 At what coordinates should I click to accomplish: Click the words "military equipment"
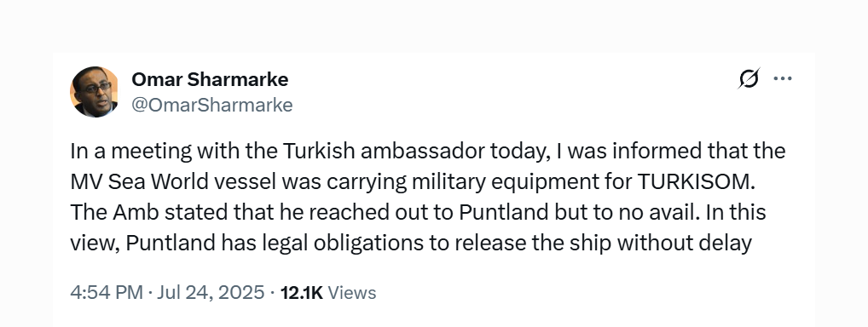pos(477,182)
